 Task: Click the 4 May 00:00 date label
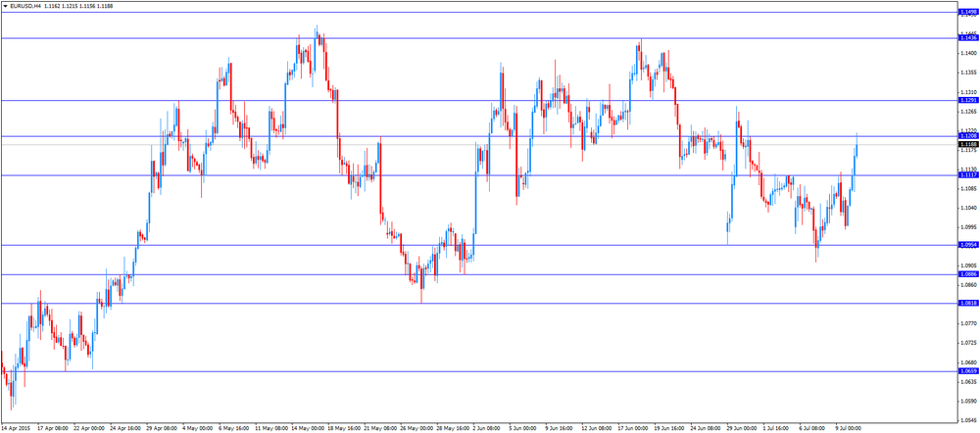pyautogui.click(x=198, y=429)
